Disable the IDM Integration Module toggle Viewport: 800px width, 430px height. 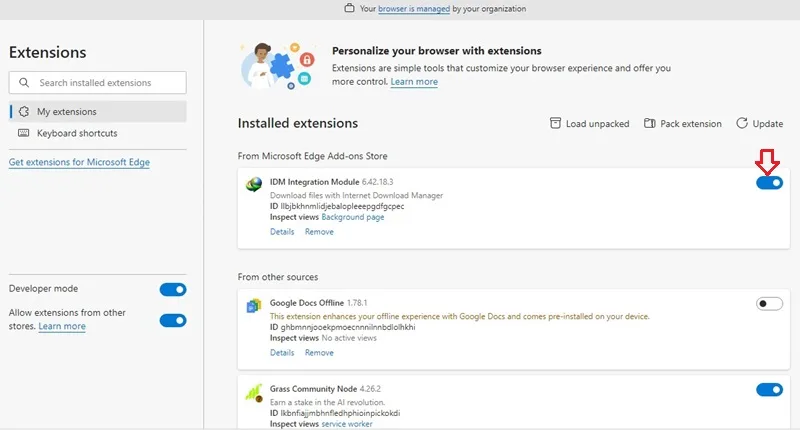769,183
